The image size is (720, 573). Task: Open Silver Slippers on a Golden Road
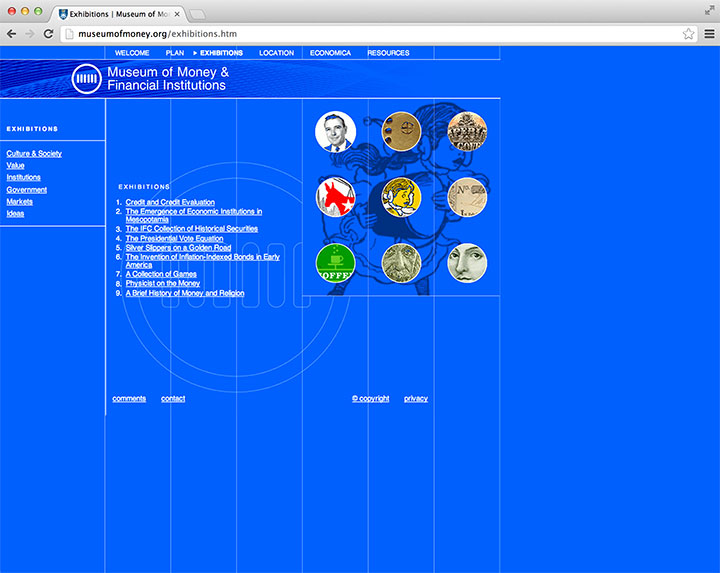178,247
